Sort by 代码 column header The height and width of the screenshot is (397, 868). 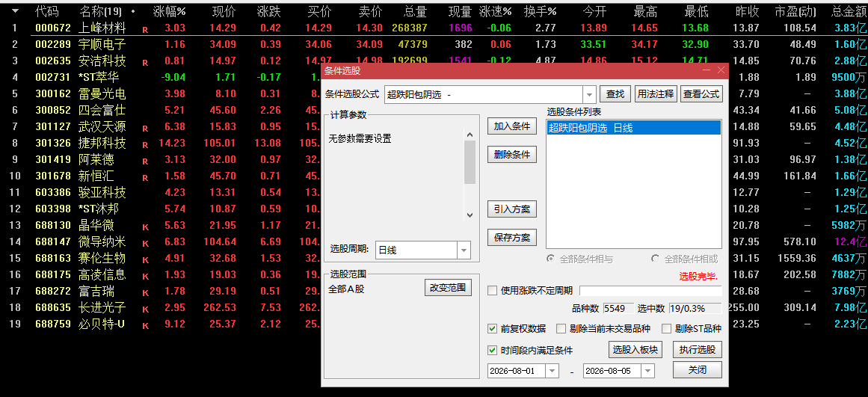pos(47,11)
